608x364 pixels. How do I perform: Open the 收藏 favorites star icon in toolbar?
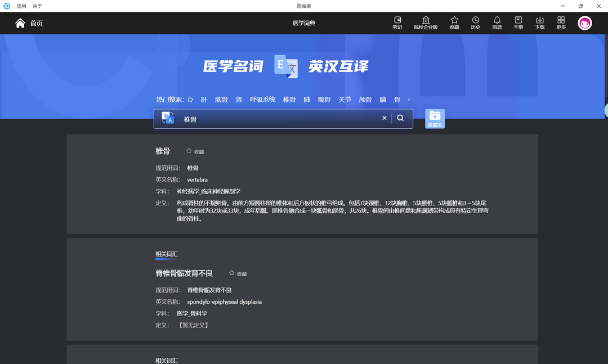453,23
